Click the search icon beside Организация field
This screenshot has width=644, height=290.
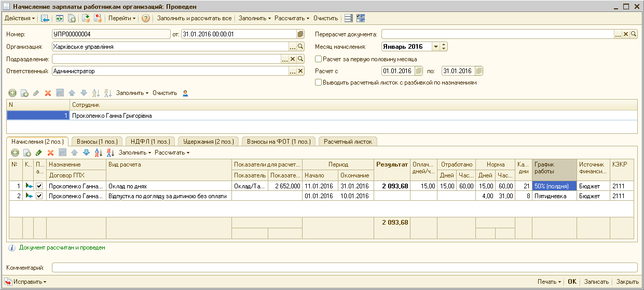click(x=300, y=47)
